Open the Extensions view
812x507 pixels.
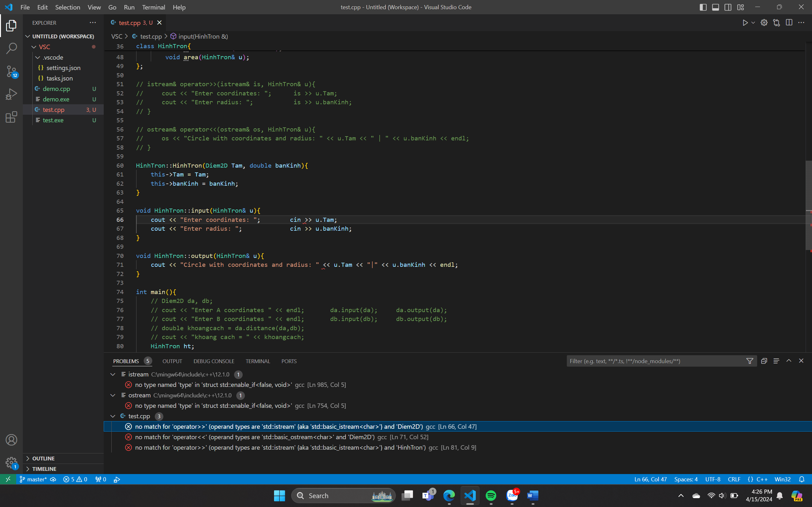pyautogui.click(x=11, y=117)
